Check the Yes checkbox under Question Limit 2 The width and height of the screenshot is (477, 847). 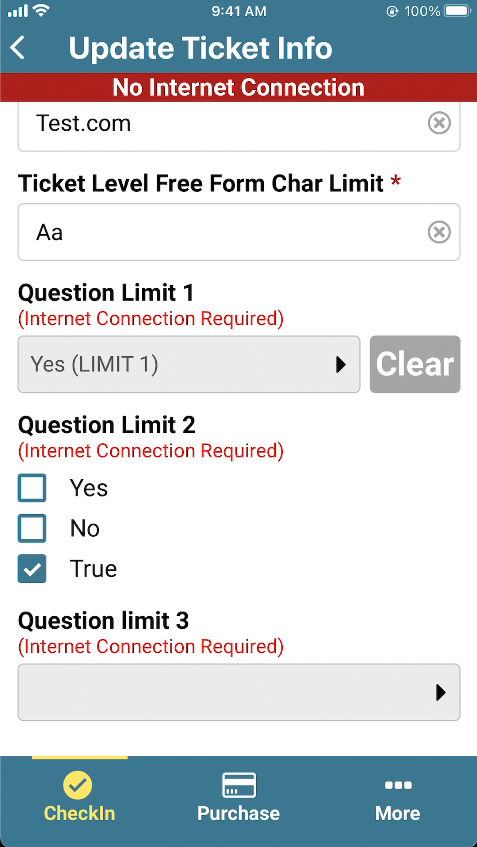click(x=32, y=488)
